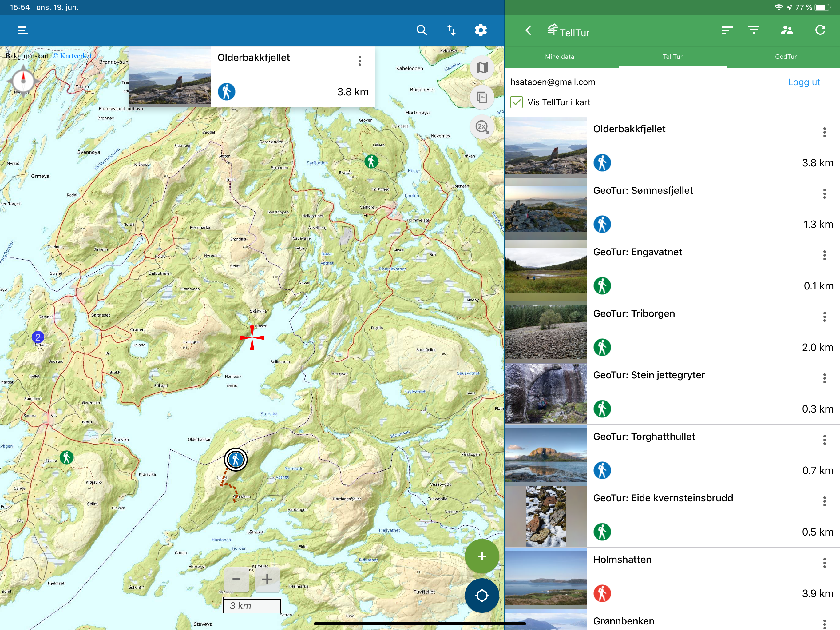Switch to the GodTur tab
The width and height of the screenshot is (840, 630).
coord(786,57)
